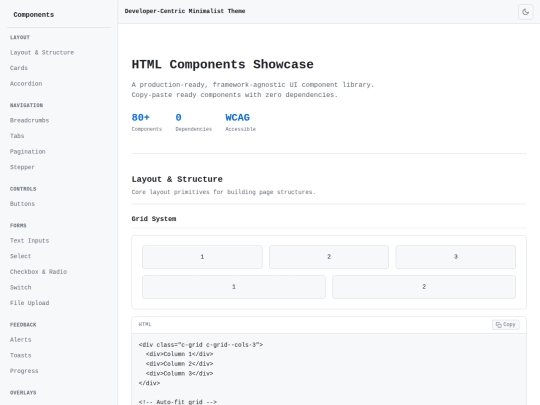Click the 80+ Components stat
Viewport: 540px width, 405px height.
[x=146, y=122]
